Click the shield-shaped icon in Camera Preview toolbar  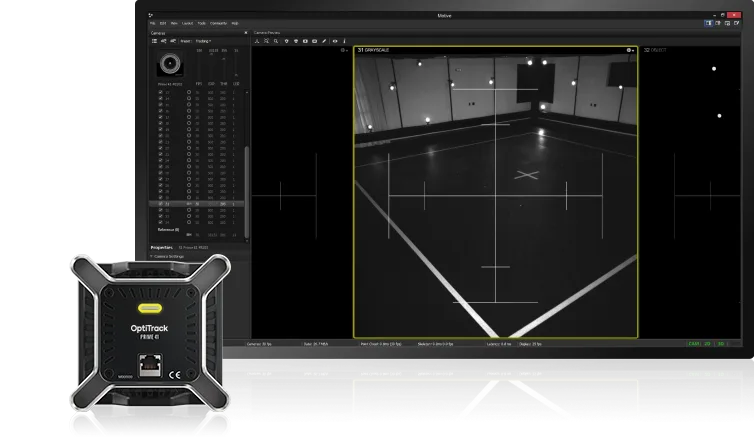point(287,41)
